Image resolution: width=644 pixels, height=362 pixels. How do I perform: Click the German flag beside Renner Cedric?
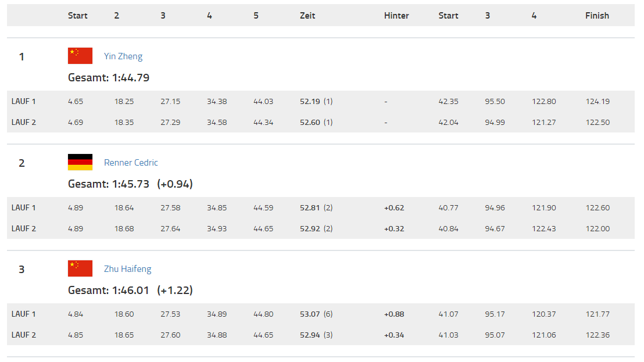coord(80,162)
